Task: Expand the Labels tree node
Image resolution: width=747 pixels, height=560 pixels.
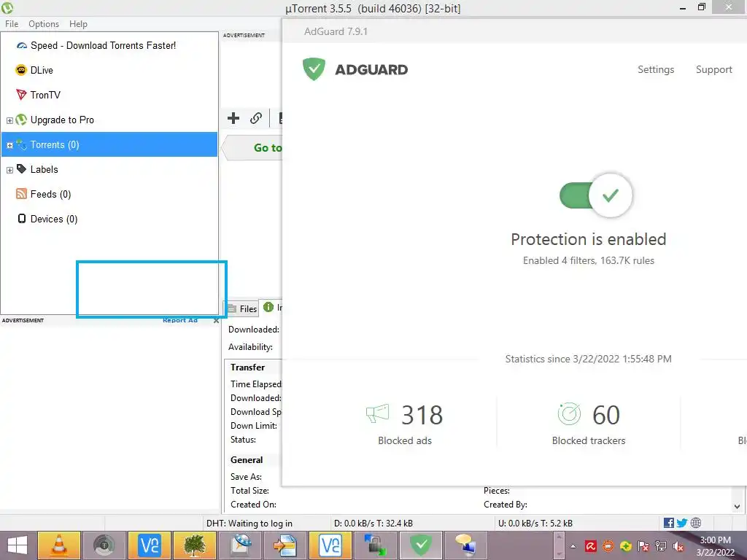Action: [x=9, y=170]
